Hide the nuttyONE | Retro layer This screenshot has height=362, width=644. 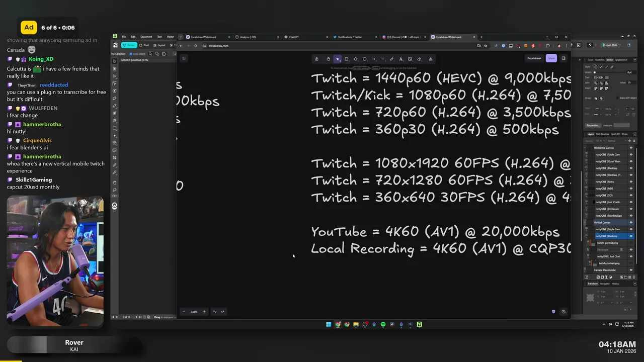pyautogui.click(x=631, y=182)
